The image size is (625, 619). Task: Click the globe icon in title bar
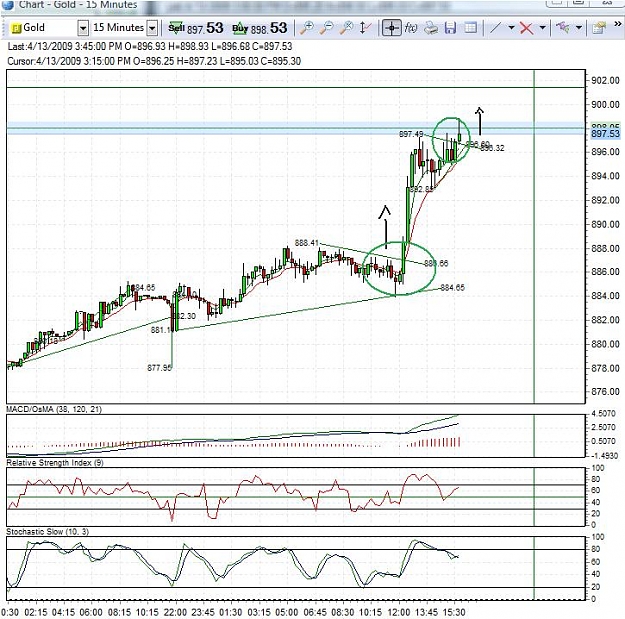tap(8, 5)
